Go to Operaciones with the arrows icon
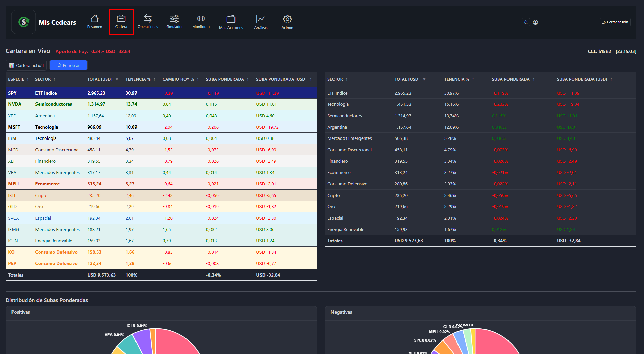The width and height of the screenshot is (644, 354). coord(148,22)
